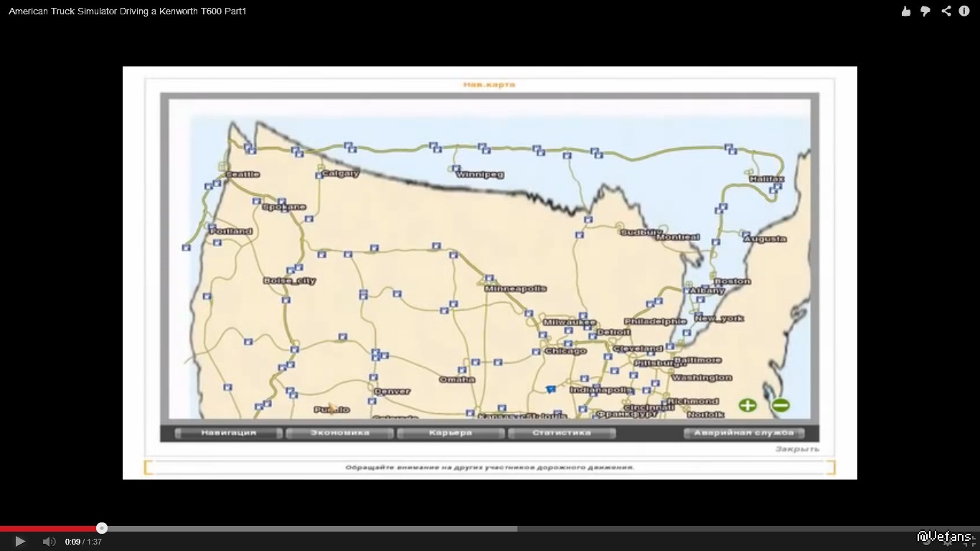Click the Minneapolis label on the map
The height and width of the screenshot is (551, 980).
(x=515, y=288)
